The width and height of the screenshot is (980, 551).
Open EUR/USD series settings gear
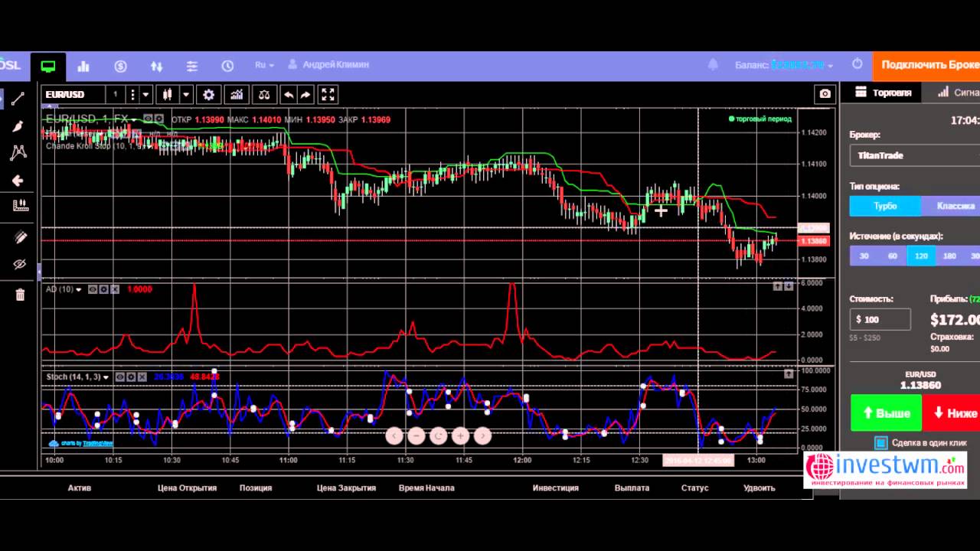coord(159,119)
